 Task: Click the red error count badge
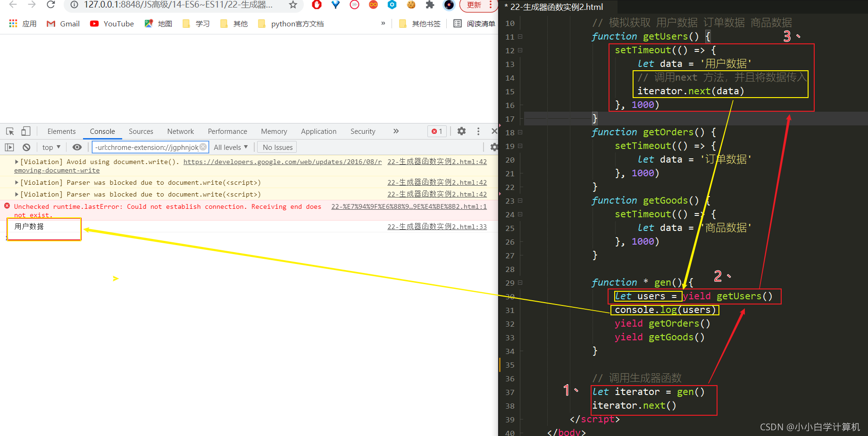click(x=437, y=132)
